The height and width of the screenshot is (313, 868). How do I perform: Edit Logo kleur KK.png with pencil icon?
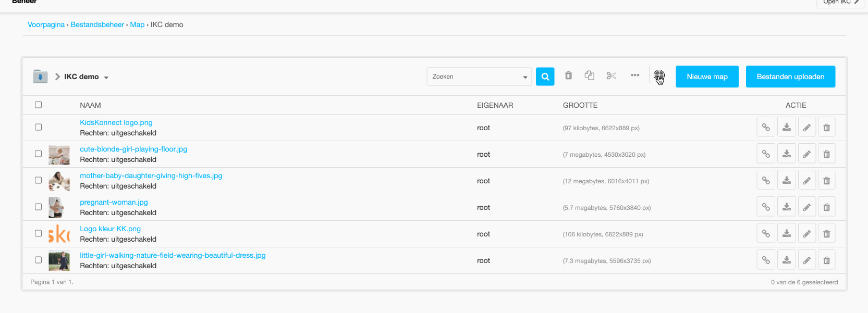pos(806,234)
